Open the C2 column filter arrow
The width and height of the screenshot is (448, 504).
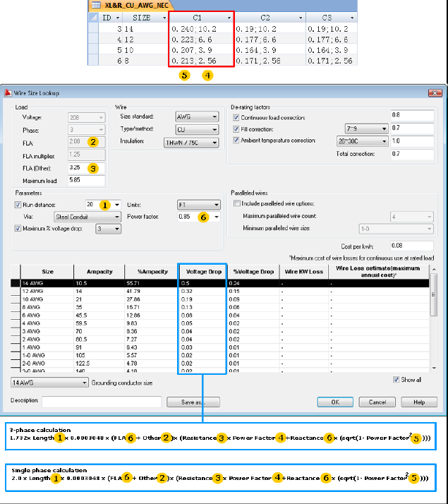coord(301,18)
